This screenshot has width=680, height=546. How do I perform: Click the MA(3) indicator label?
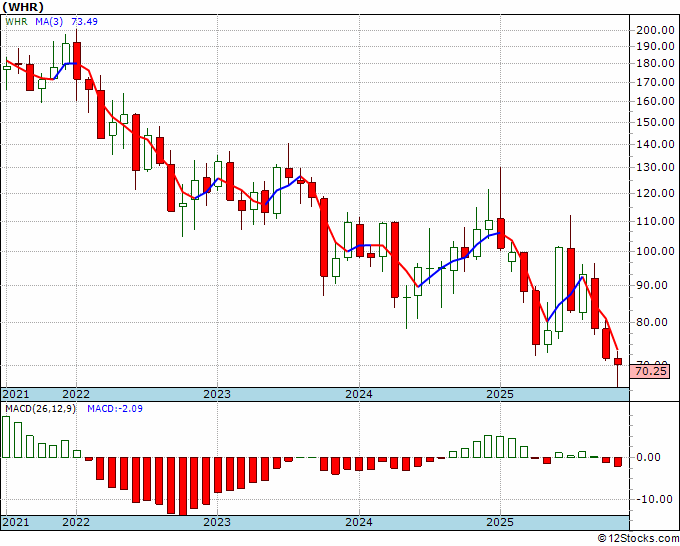tap(49, 21)
